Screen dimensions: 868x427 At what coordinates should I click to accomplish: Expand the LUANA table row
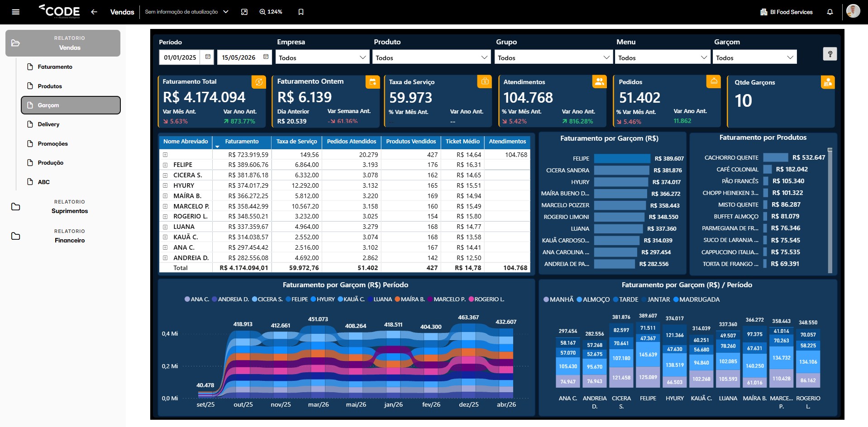pyautogui.click(x=165, y=227)
